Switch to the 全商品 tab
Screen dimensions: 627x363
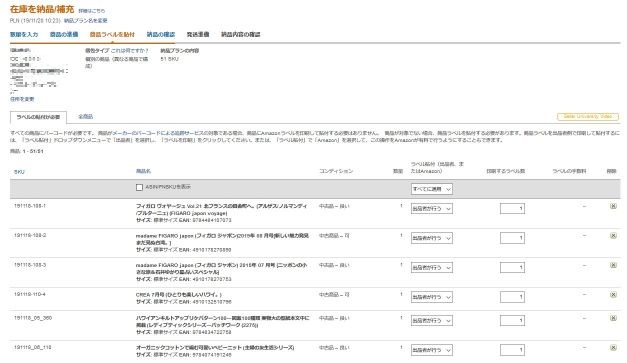coord(86,116)
